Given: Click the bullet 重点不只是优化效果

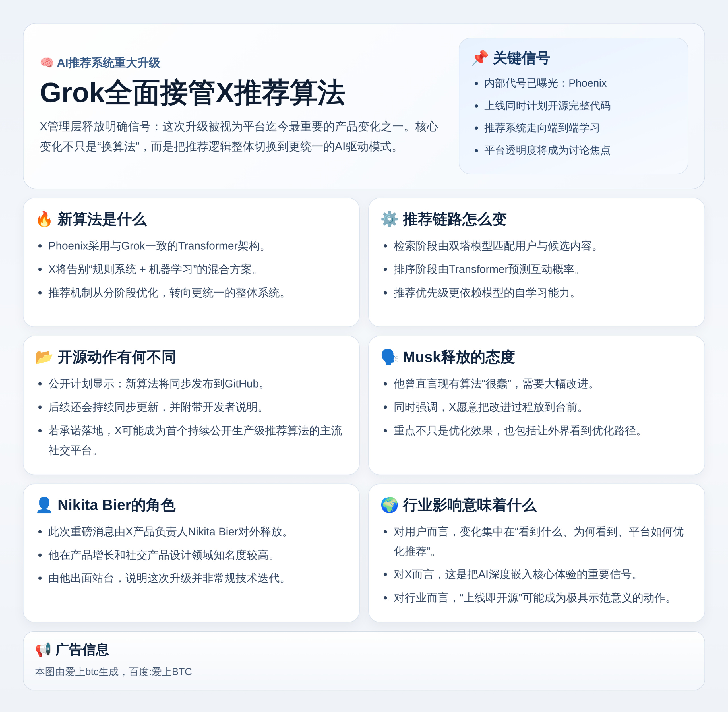Looking at the screenshot, I should tap(518, 431).
